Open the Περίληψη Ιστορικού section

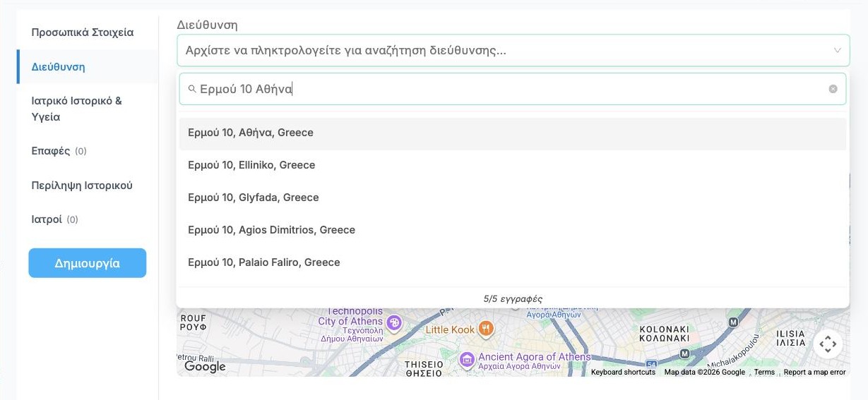[82, 186]
